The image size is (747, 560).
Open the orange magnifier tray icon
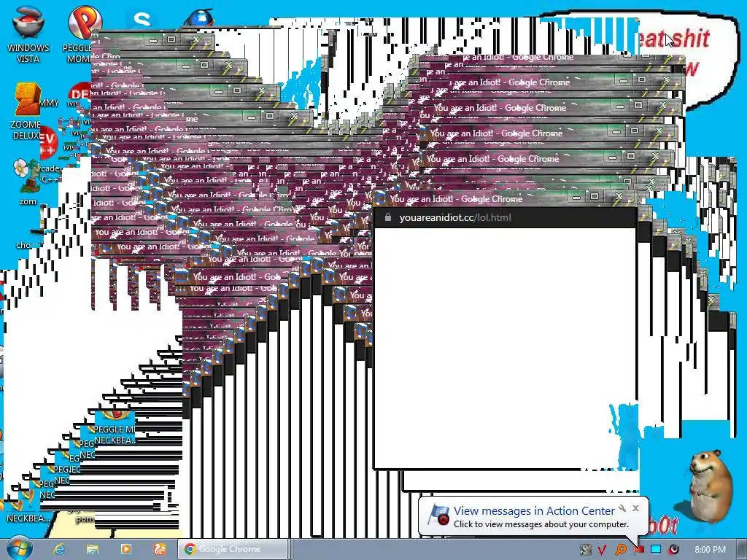(621, 550)
